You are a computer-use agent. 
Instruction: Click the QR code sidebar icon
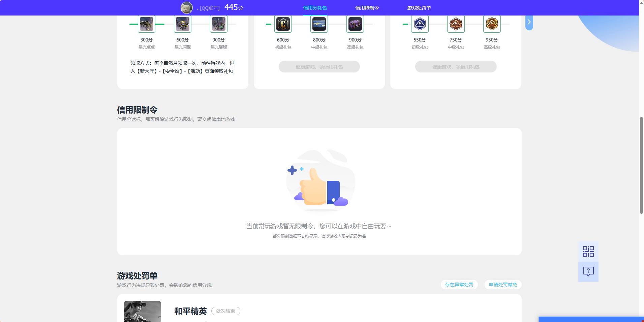pyautogui.click(x=588, y=252)
